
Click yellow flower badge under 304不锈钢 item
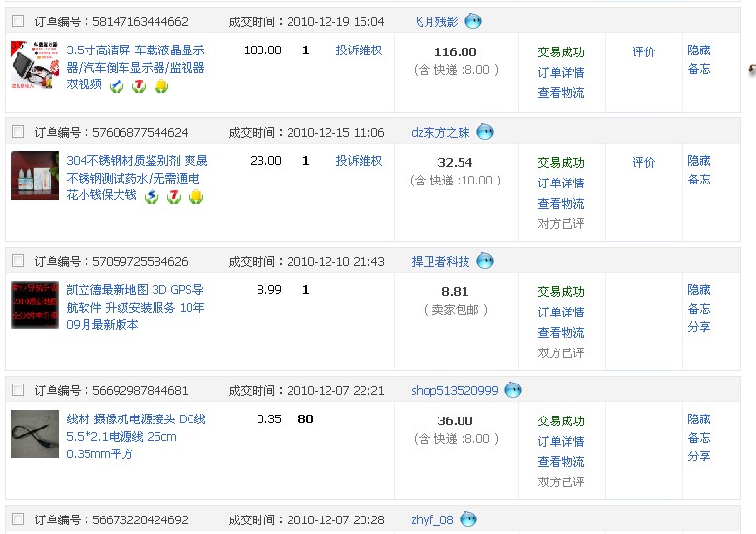(195, 197)
